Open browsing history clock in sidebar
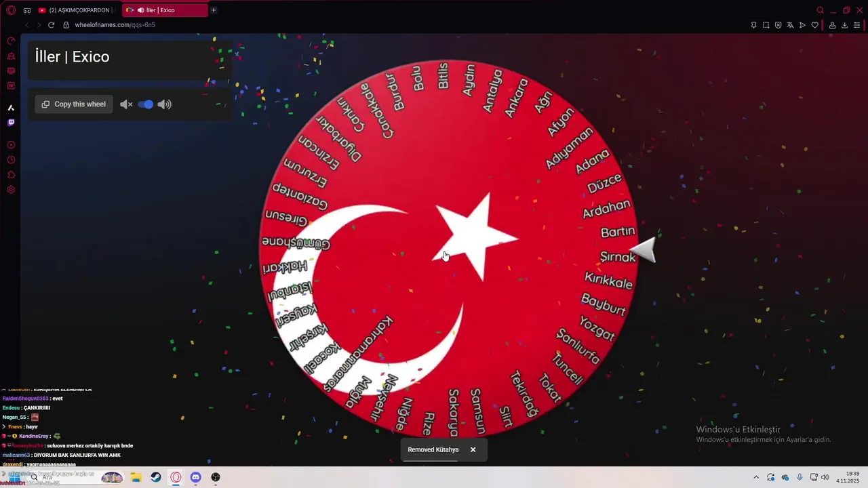Viewport: 868px width, 488px height. pos(11,160)
